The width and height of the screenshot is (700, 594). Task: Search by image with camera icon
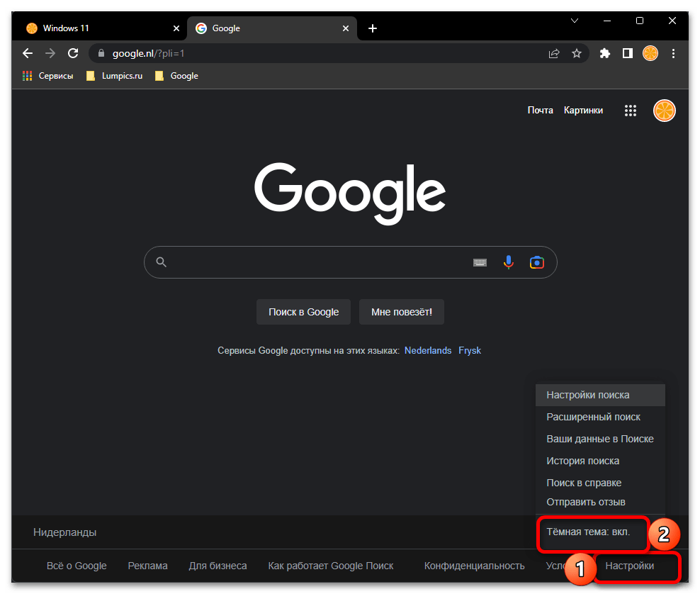click(537, 262)
